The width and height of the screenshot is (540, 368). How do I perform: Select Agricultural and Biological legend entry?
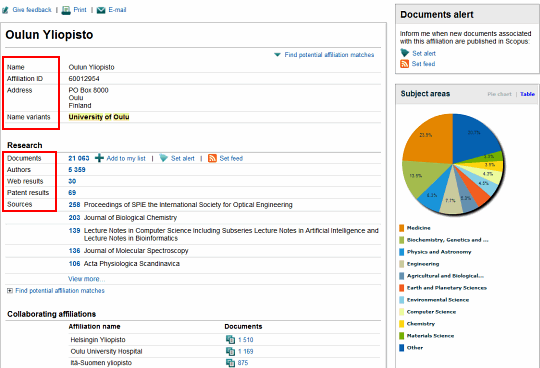pyautogui.click(x=445, y=276)
